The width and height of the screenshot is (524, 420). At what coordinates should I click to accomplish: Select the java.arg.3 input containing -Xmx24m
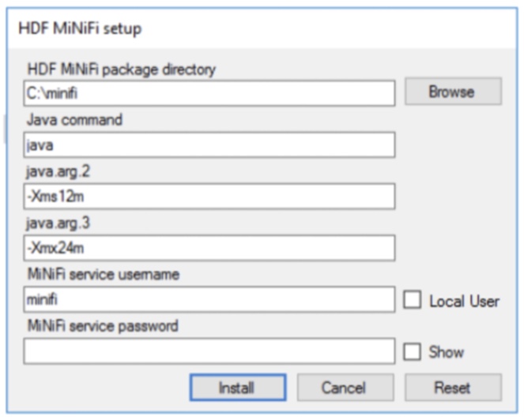(209, 248)
